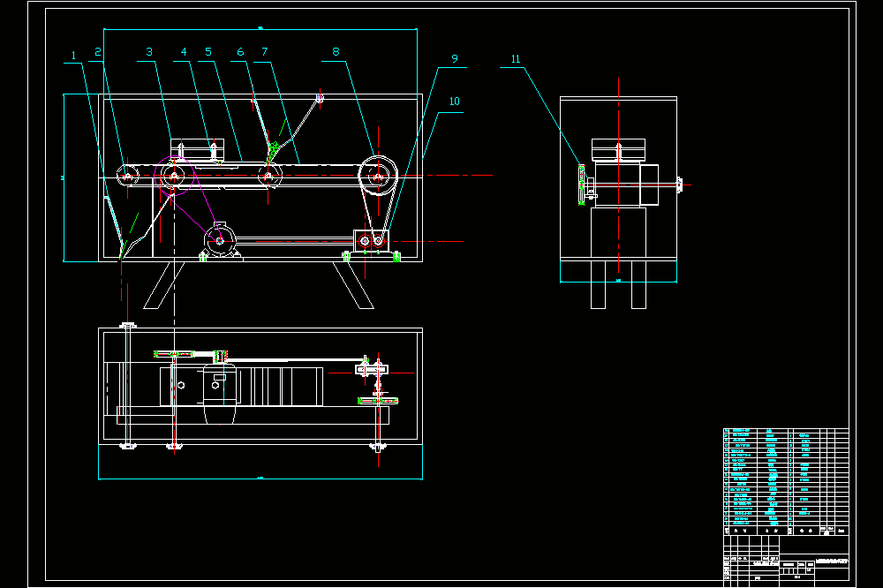Viewport: 883px width, 588px height.
Task: Click callout number 8 label
Action: click(x=336, y=52)
